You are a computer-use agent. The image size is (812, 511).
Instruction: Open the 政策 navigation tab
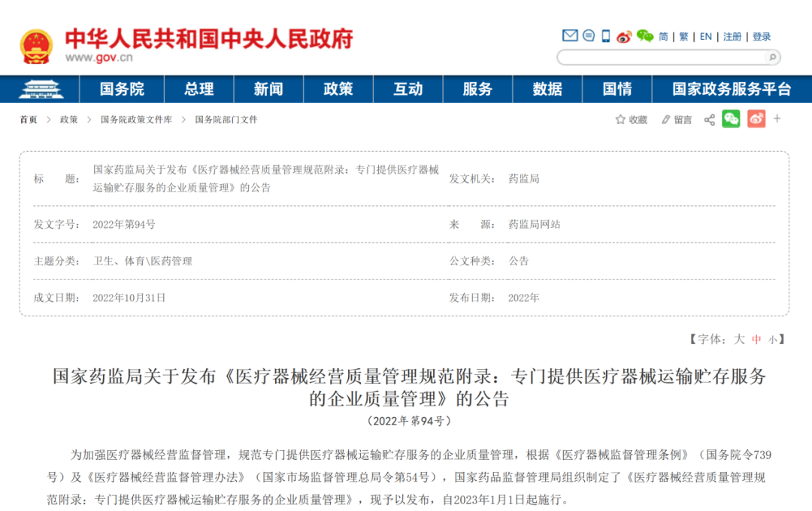coord(338,89)
